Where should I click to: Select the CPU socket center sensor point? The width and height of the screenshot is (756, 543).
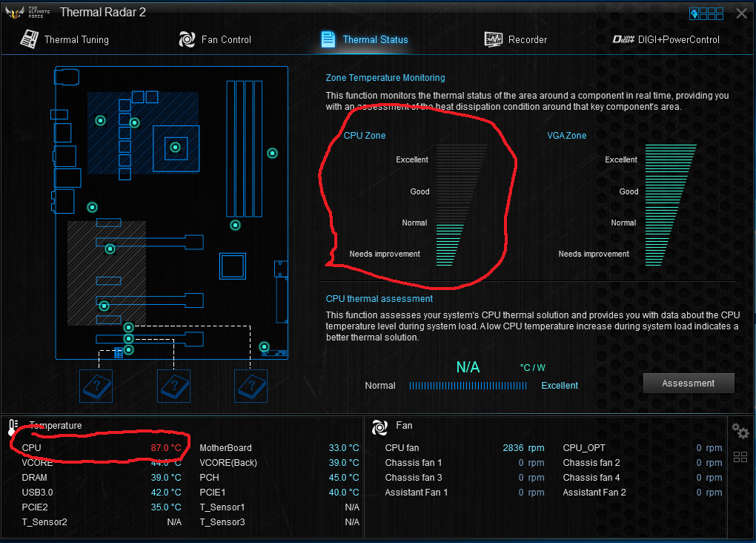tap(176, 147)
